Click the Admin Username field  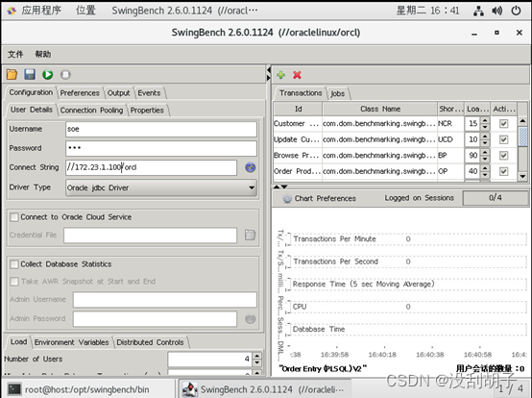coord(165,300)
